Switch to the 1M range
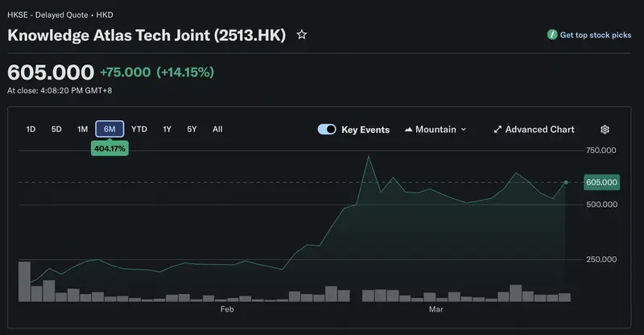Screen dimensions: 644x335 point(82,129)
